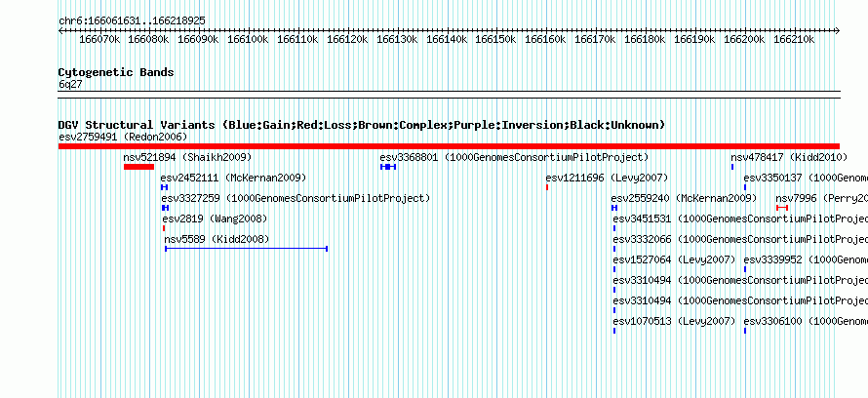This screenshot has width=868, height=398.
Task: Select the thick red nsv521894 loss bar
Action: pos(138,167)
